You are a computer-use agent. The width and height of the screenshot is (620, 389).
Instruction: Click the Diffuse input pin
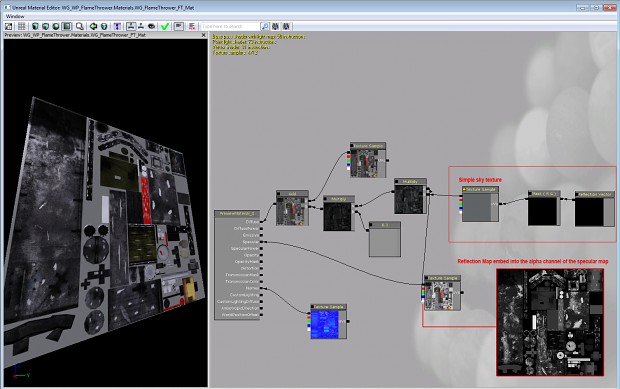click(x=261, y=222)
